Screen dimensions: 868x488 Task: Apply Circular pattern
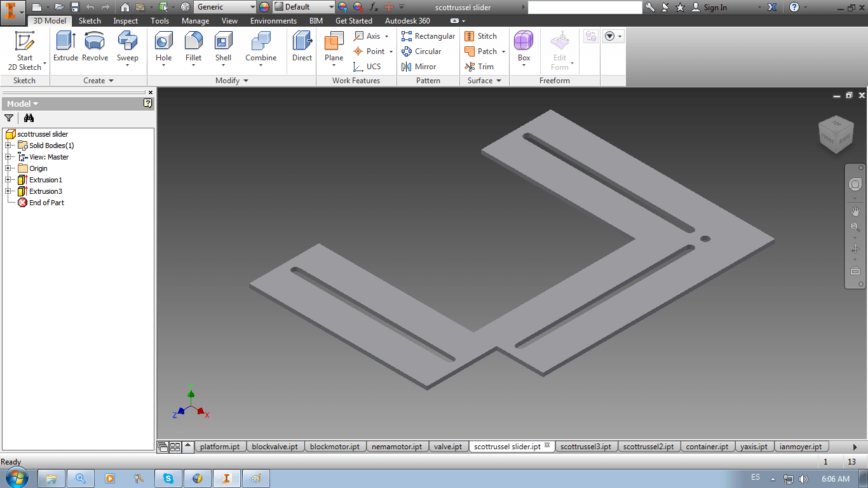tap(421, 51)
